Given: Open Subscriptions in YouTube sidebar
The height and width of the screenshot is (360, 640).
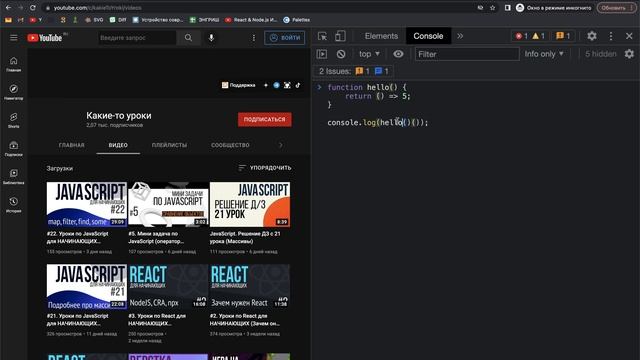Looking at the screenshot, I should 13,149.
